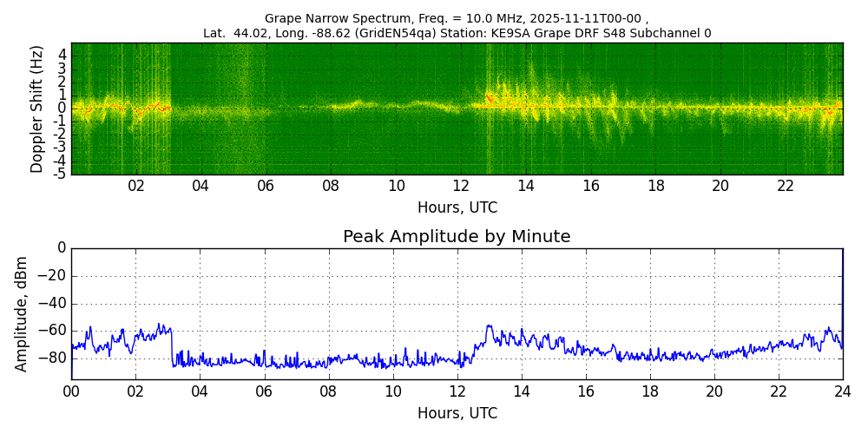Click 'Hours, UTC' label under amplitude plot

point(457,413)
